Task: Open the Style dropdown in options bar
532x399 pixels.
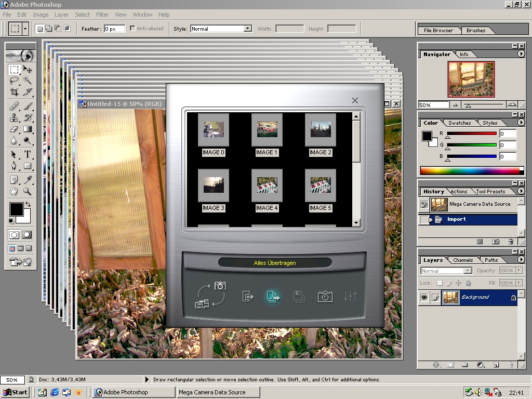Action: click(x=247, y=29)
